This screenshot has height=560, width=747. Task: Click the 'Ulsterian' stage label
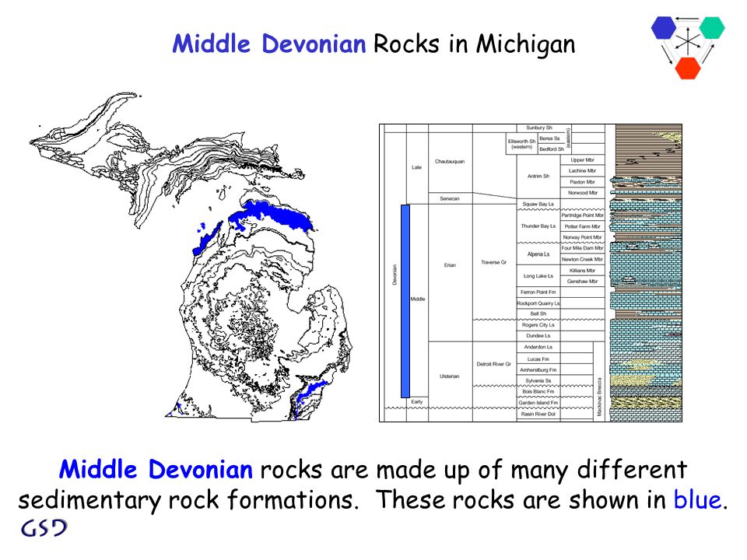coord(450,376)
